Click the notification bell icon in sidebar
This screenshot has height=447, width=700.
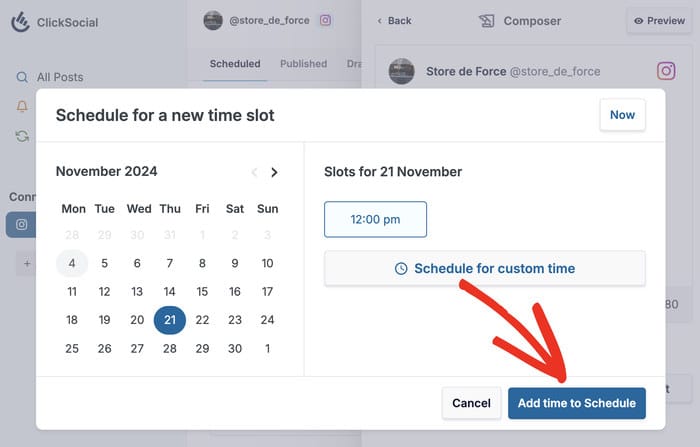click(22, 106)
